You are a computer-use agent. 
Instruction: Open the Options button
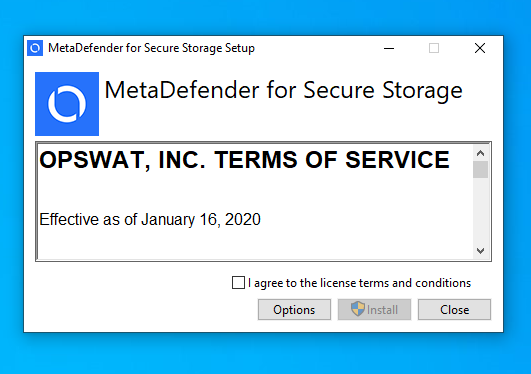point(294,309)
